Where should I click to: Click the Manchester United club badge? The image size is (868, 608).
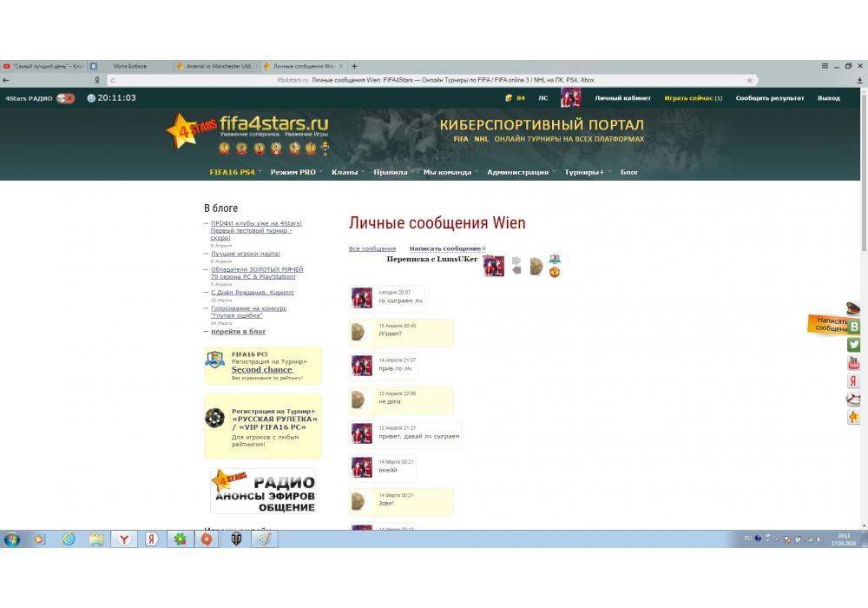click(555, 272)
